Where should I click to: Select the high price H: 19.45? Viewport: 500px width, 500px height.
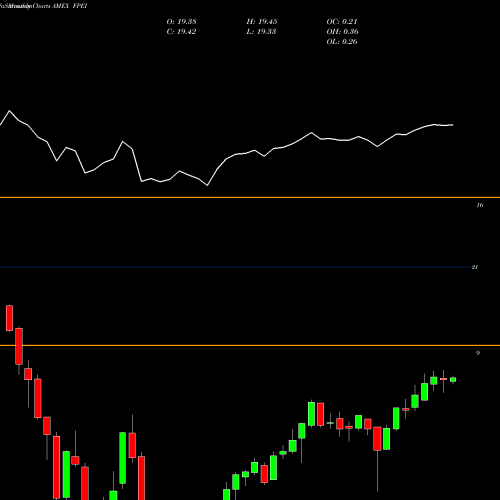(x=262, y=22)
